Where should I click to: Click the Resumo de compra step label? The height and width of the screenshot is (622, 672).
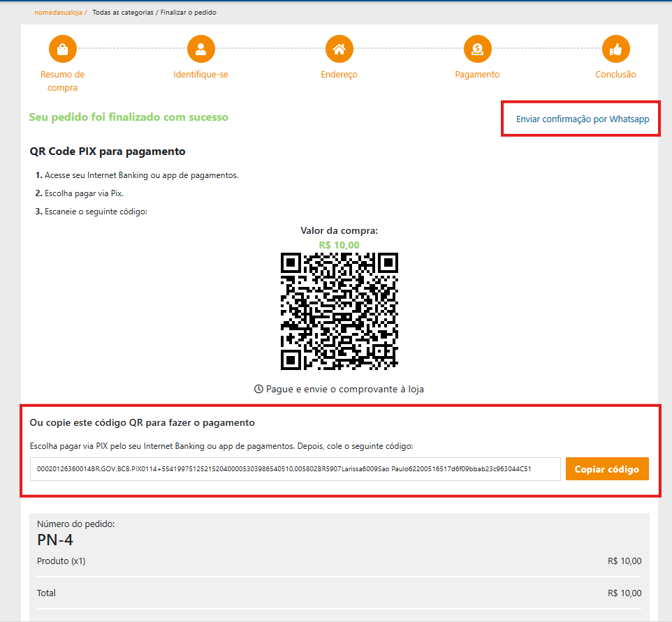[x=63, y=81]
